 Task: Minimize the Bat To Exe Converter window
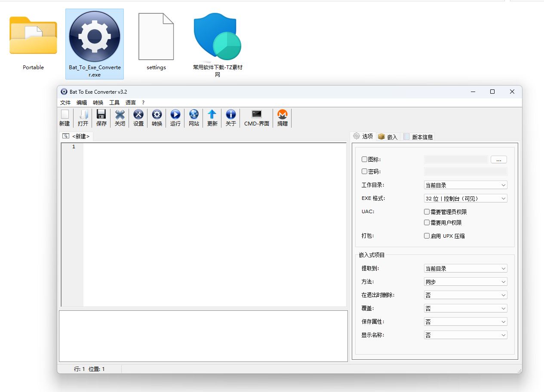[473, 92]
